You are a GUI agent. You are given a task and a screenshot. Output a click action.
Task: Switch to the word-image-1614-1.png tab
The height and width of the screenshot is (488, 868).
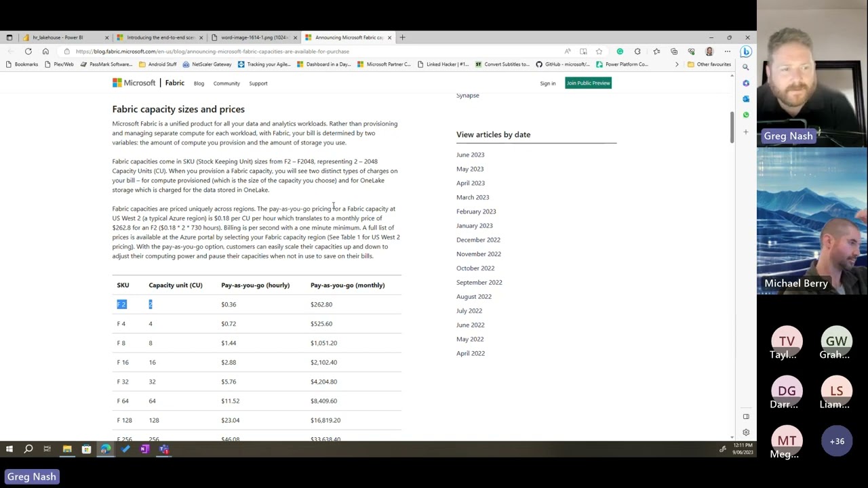pyautogui.click(x=254, y=37)
